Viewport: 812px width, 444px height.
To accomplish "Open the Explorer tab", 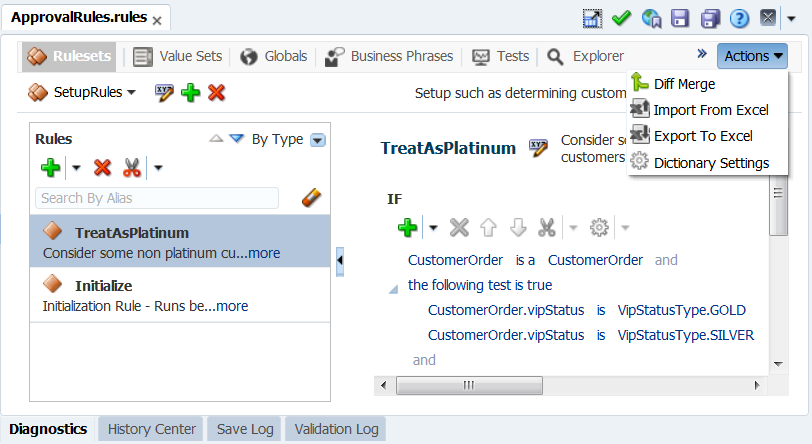I will 585,56.
